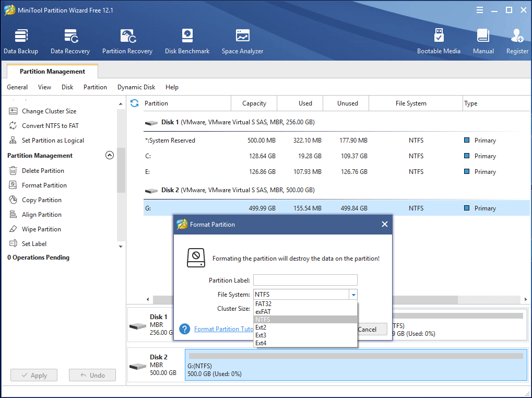Create Bootable Media
Screen dimensions: 532x398
[x=439, y=41]
